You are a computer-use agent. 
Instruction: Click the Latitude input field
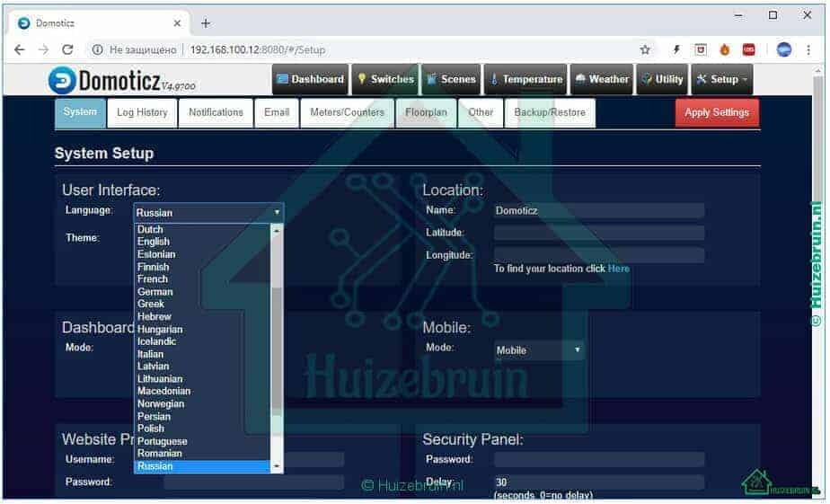(598, 233)
